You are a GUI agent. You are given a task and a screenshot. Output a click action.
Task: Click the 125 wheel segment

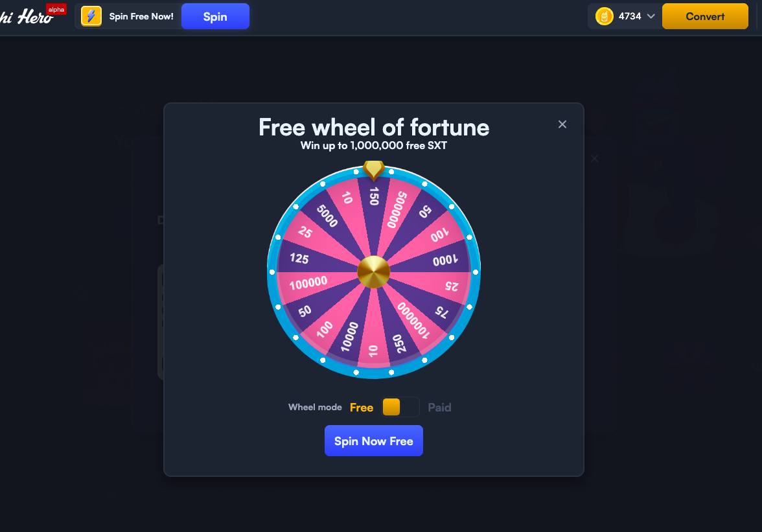[x=299, y=258]
